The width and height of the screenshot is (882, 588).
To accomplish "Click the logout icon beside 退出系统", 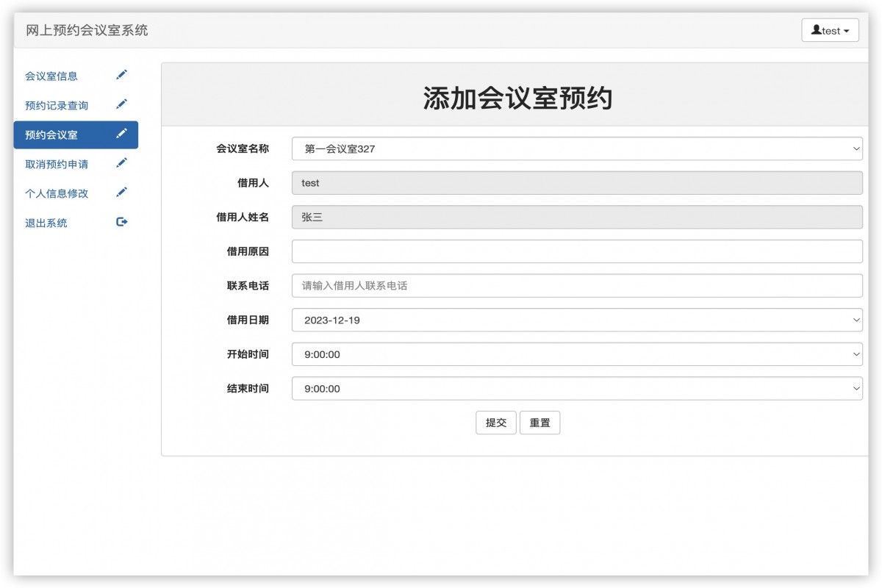I will click(122, 221).
